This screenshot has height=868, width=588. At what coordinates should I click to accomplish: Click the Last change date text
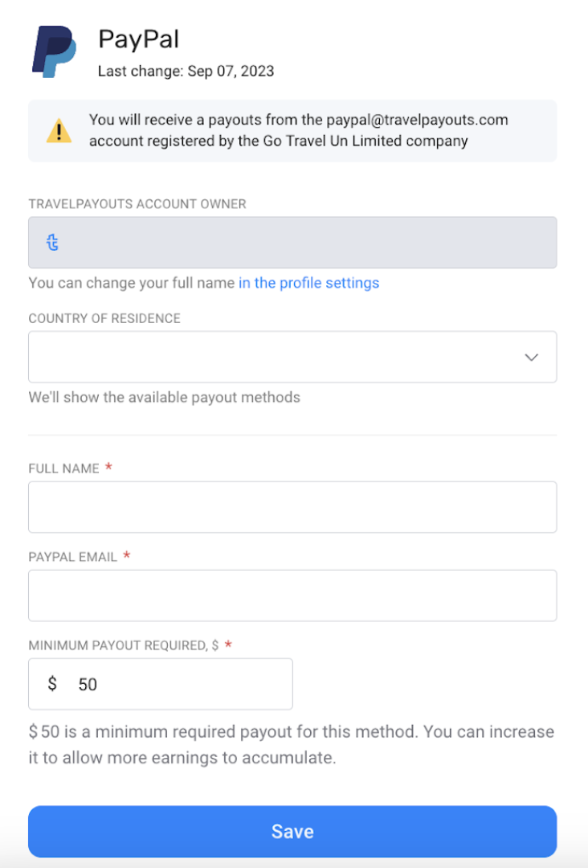[x=186, y=71]
